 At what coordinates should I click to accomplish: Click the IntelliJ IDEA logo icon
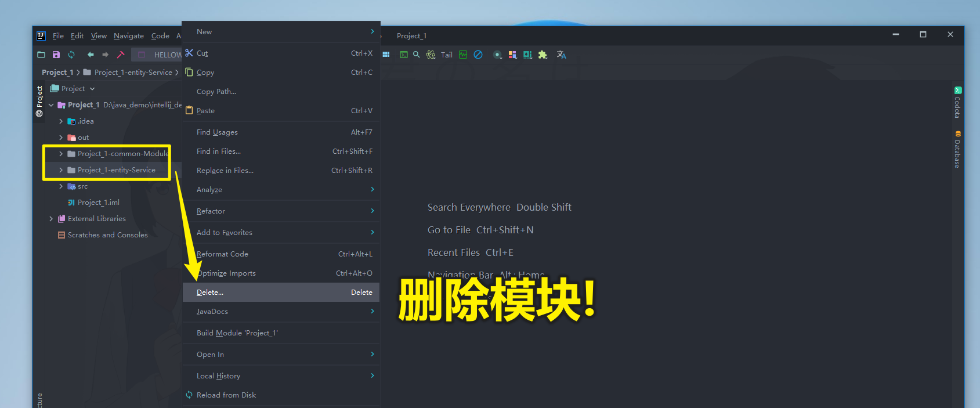41,36
